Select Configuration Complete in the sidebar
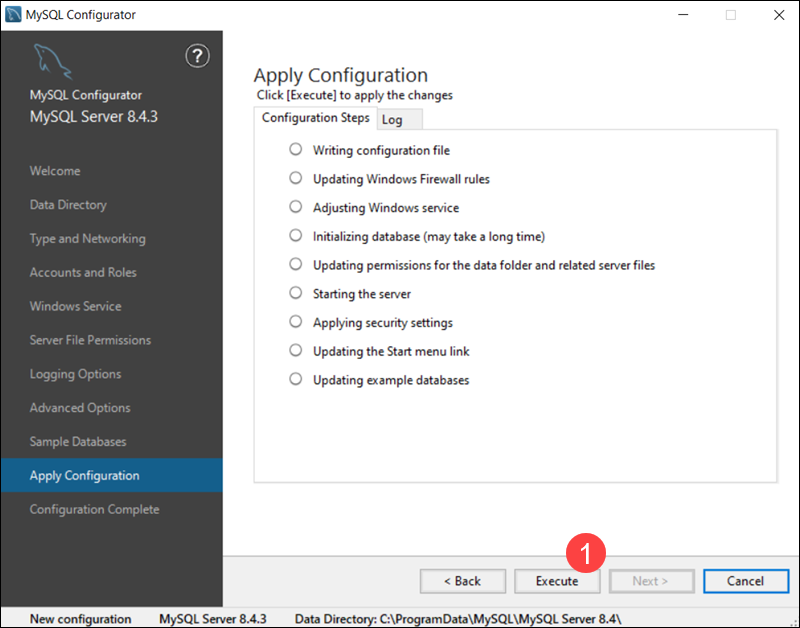The image size is (800, 628). [x=94, y=509]
